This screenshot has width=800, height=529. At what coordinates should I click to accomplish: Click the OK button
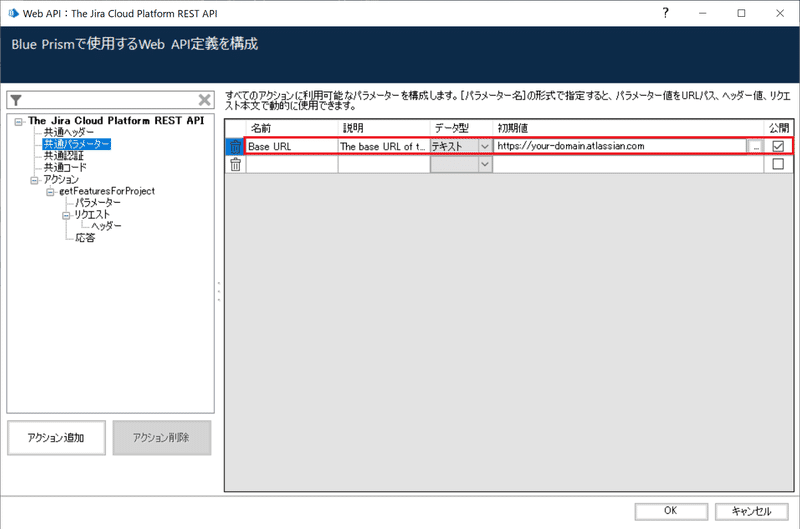671,511
